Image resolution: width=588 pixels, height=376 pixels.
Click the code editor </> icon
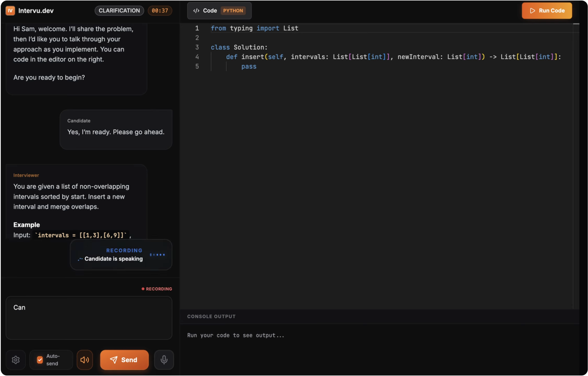pos(196,10)
